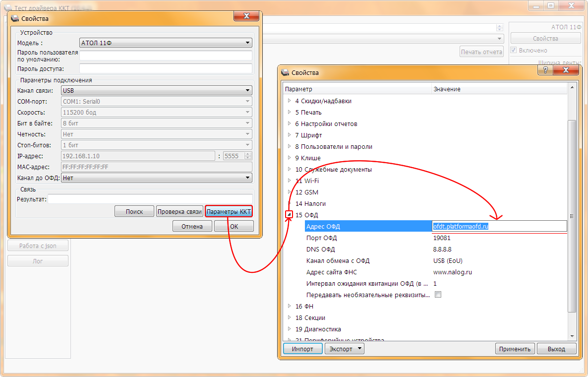Screen dimensions: 588x377
Task: Open the Модель dropdown
Action: click(x=166, y=43)
